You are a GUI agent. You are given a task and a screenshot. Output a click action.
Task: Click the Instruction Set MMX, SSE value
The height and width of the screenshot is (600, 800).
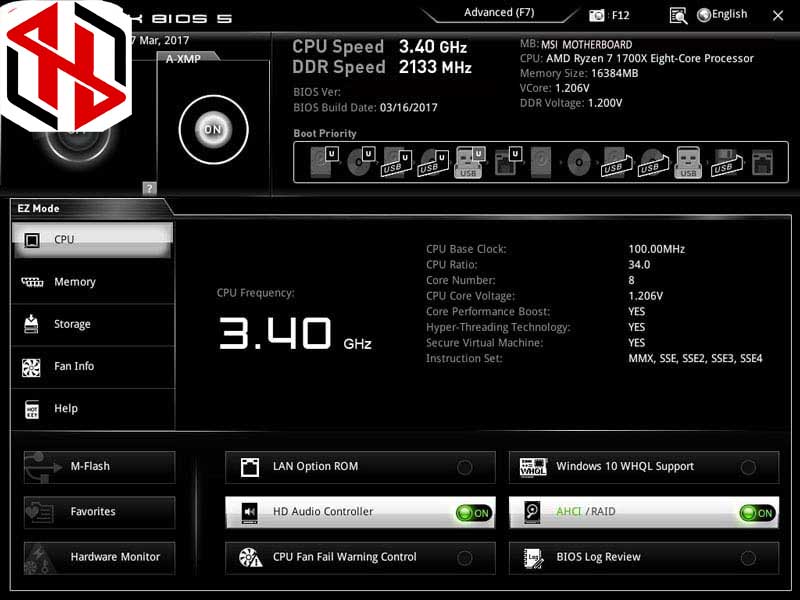pos(695,359)
